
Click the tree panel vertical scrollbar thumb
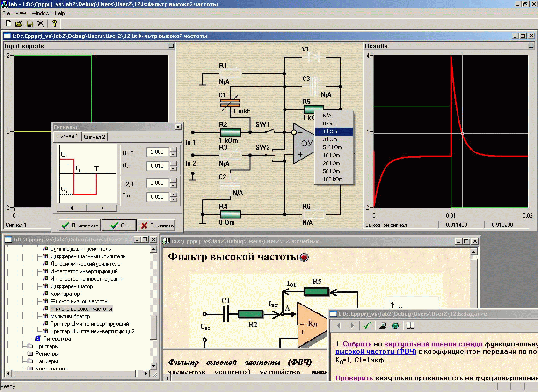(153, 327)
